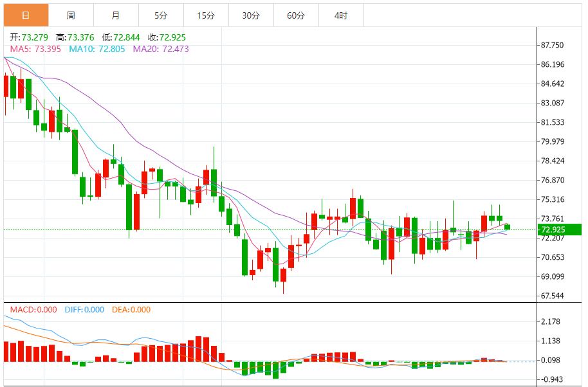Viewport: 588px width, 387px height.
Task: Open the 15分 chart tab
Action: (x=206, y=15)
